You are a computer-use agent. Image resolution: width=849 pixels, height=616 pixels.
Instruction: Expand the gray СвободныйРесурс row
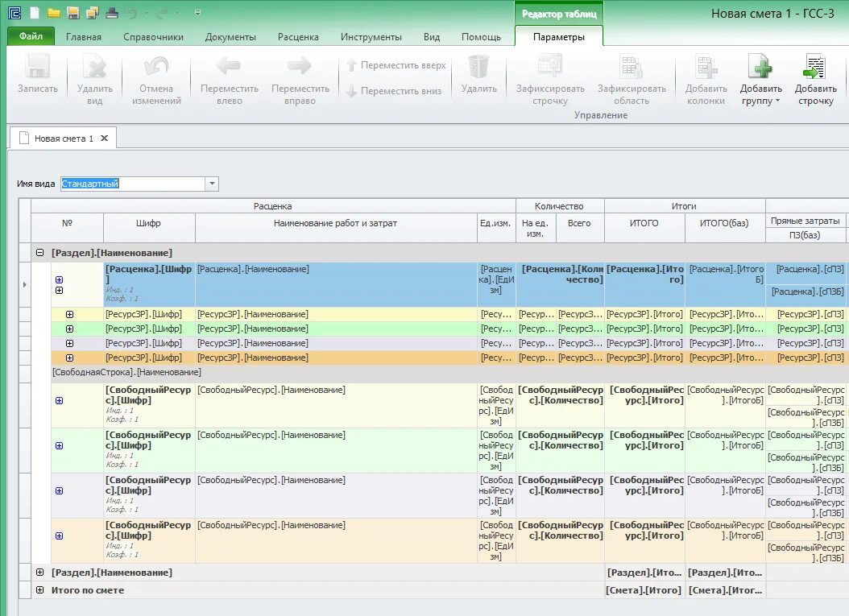pos(59,490)
